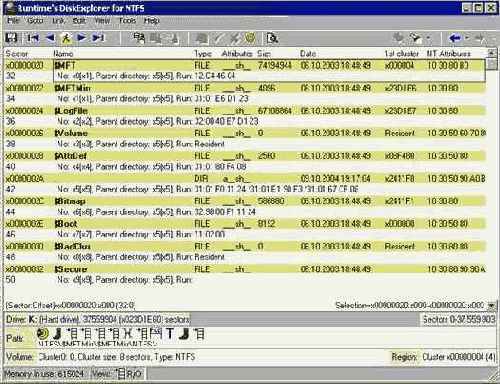Click the disc icon in Path bar
500x384 pixels.
(43, 333)
